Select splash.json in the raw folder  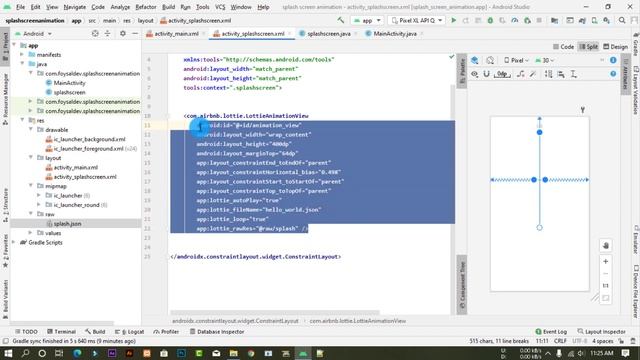point(67,224)
